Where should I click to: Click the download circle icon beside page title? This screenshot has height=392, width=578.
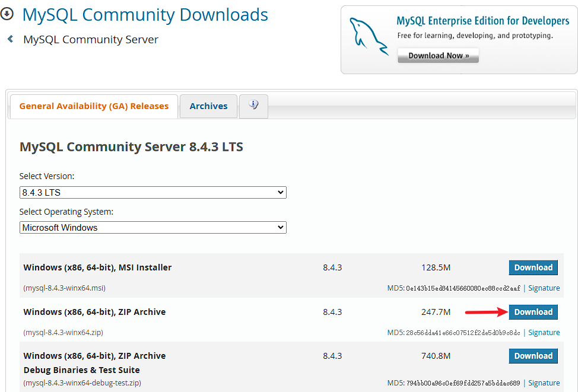click(7, 14)
